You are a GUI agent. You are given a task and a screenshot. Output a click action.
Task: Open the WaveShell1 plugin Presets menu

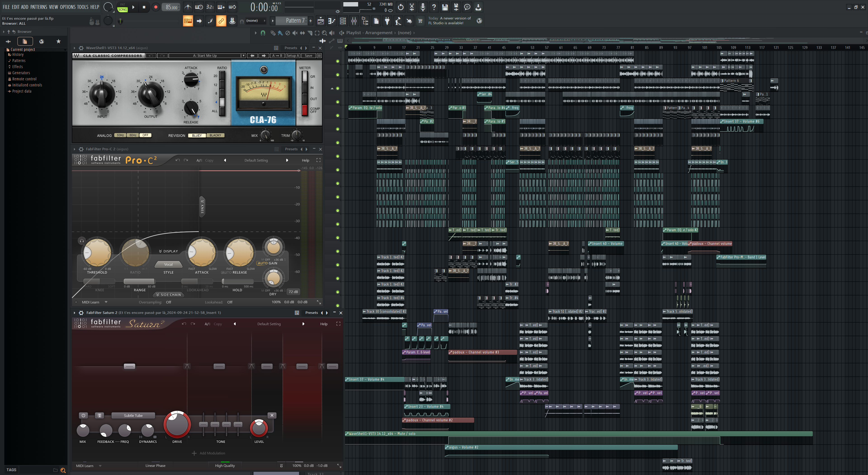(291, 48)
